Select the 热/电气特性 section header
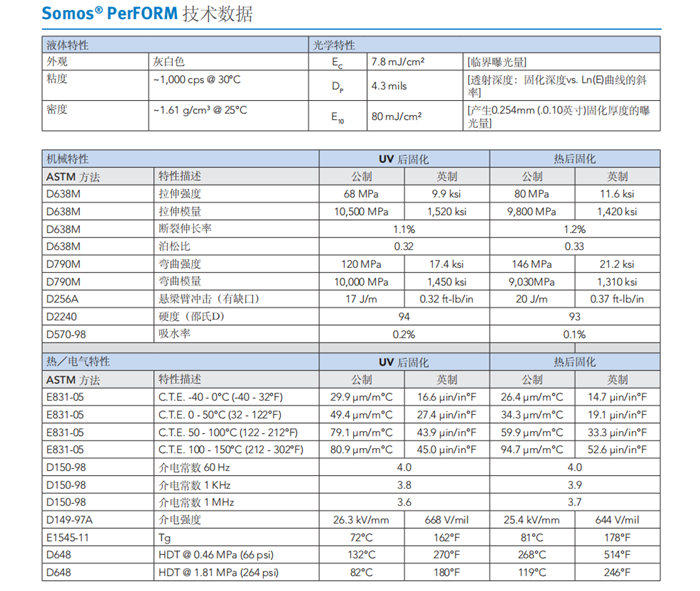This screenshot has width=700, height=591. 78,361
